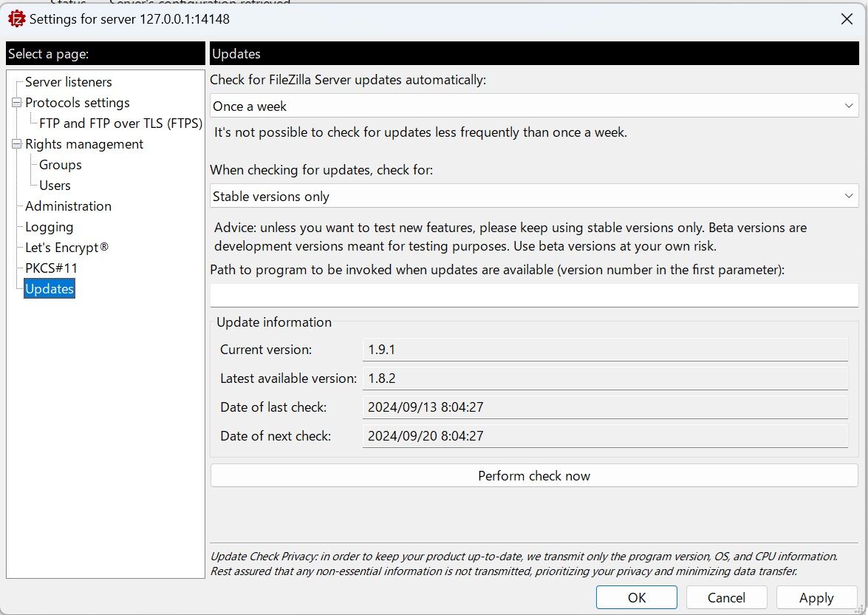Click the FileZilla Server logo icon
868x615 pixels.
click(16, 18)
